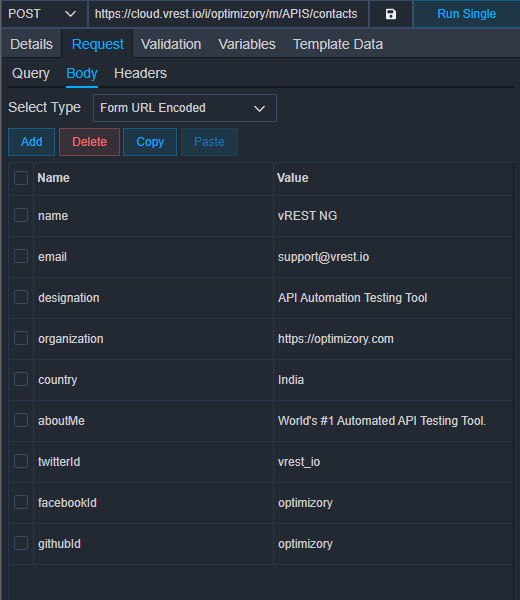Check the email row checkbox
The image size is (520, 600).
coord(21,256)
